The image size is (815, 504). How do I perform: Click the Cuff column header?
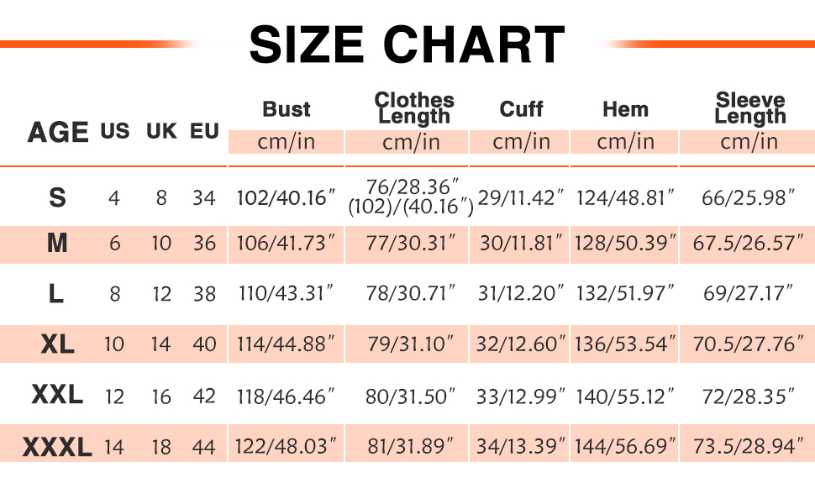521,109
